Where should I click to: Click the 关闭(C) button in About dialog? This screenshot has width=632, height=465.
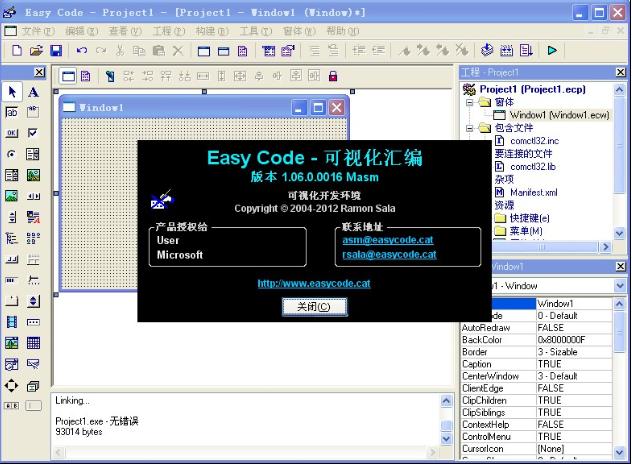pyautogui.click(x=314, y=307)
